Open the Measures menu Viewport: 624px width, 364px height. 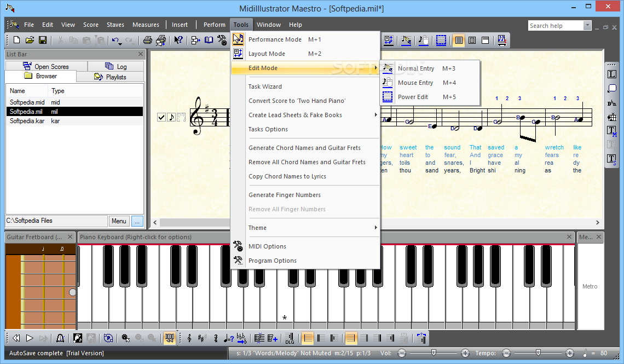point(146,25)
